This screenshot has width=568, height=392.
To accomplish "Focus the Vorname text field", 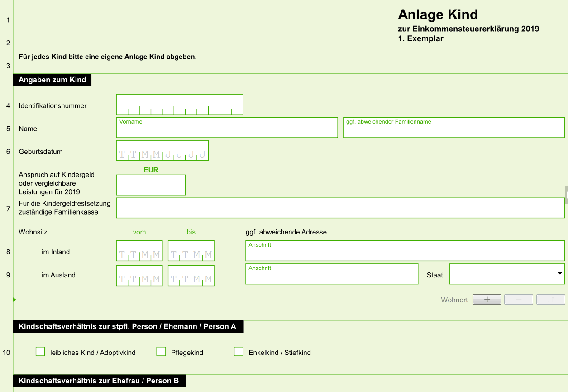I will 227,128.
